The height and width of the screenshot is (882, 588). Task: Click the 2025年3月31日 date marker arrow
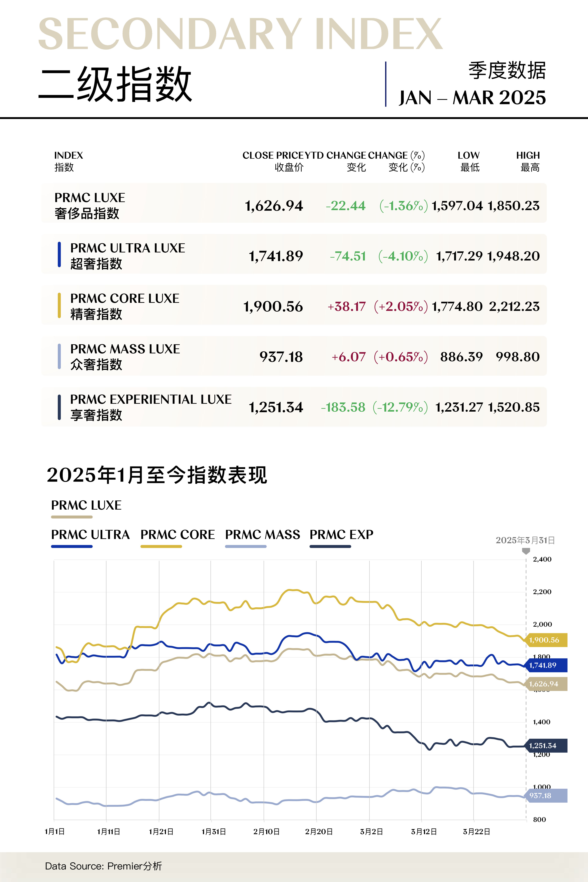click(x=526, y=551)
